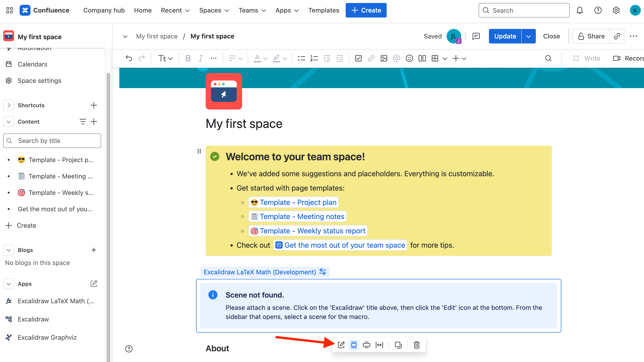The width and height of the screenshot is (644, 362).
Task: Insert a numbered list
Action: click(x=314, y=58)
